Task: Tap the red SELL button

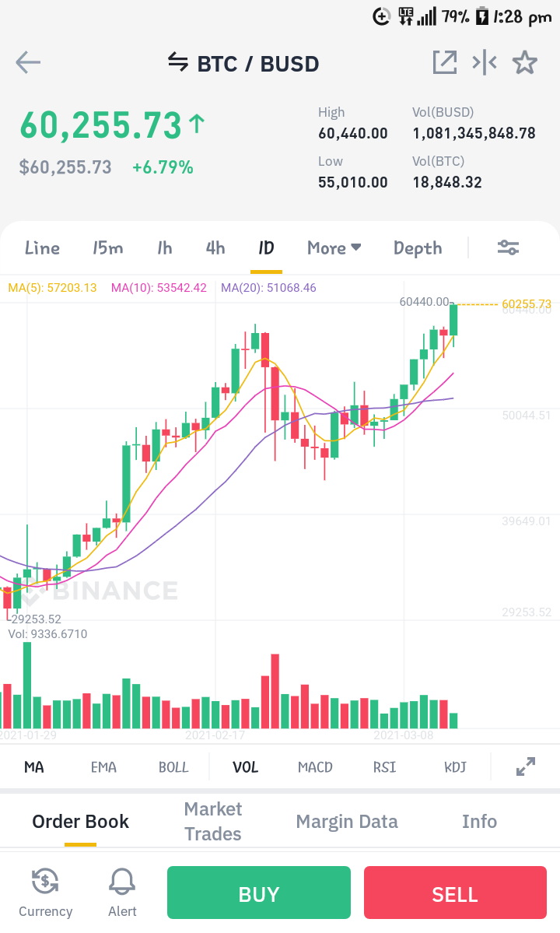Action: point(455,893)
